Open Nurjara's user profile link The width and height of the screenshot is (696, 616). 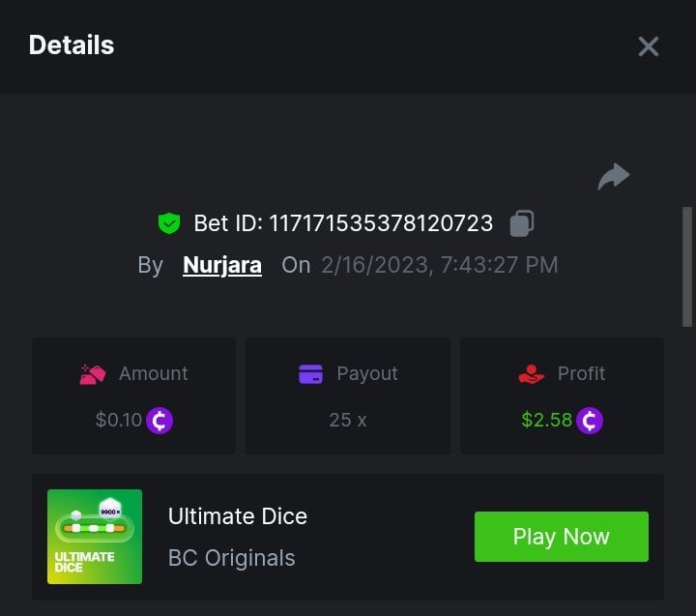click(x=222, y=265)
